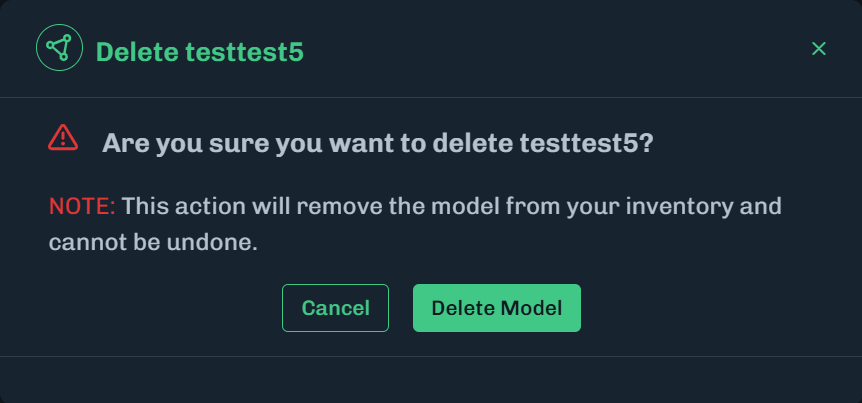Close the dialog with the X icon

pos(819,49)
